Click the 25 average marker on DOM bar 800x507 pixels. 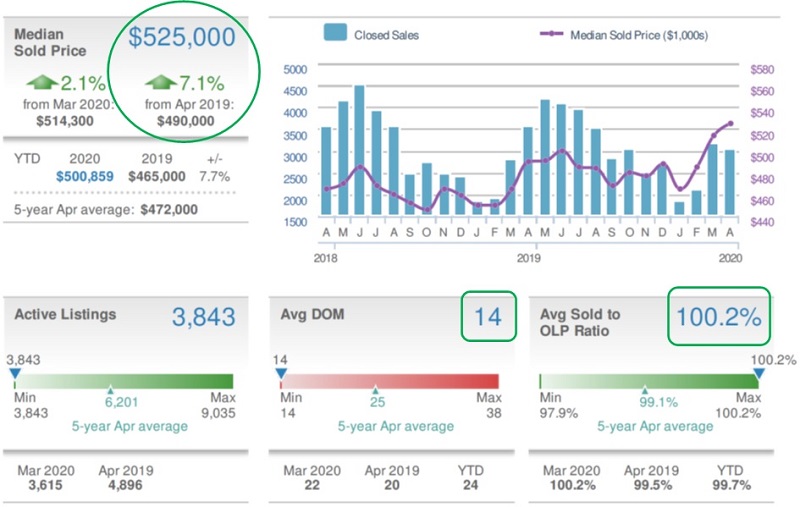tap(375, 391)
